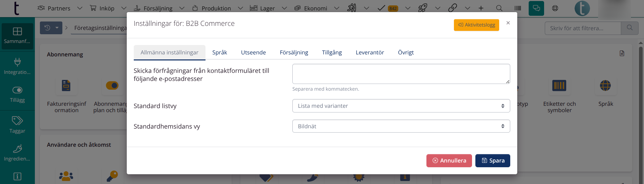This screenshot has height=184, width=644.
Task: Expand the Lager dropdown chevron
Action: 284,8
